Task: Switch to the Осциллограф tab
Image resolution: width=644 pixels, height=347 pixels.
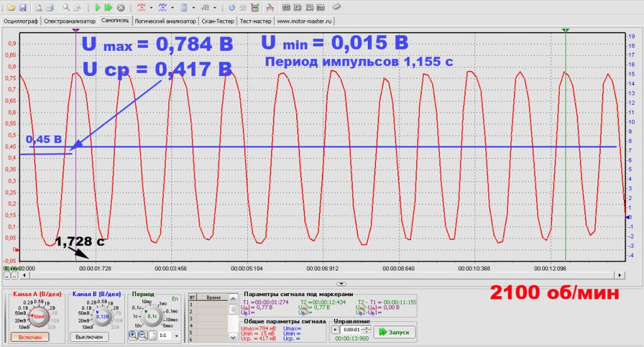Action: 21,21
